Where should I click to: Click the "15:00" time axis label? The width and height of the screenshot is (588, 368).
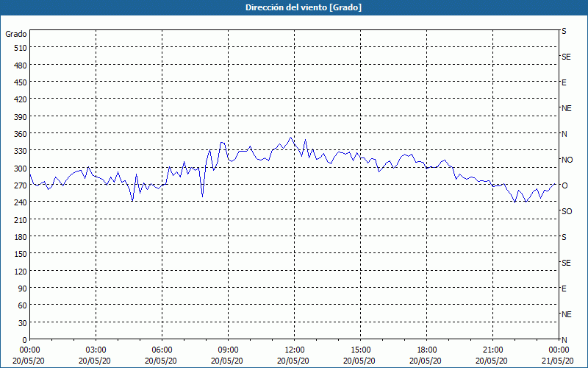pyautogui.click(x=360, y=350)
